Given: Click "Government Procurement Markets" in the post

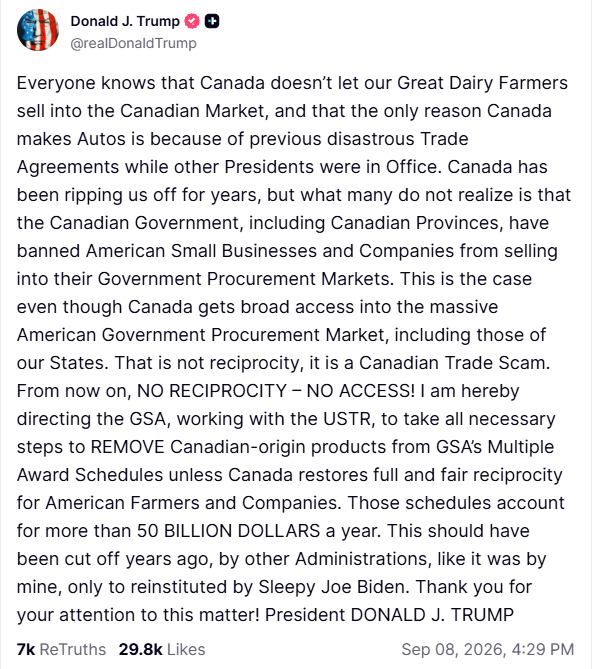Looking at the screenshot, I should tap(244, 279).
